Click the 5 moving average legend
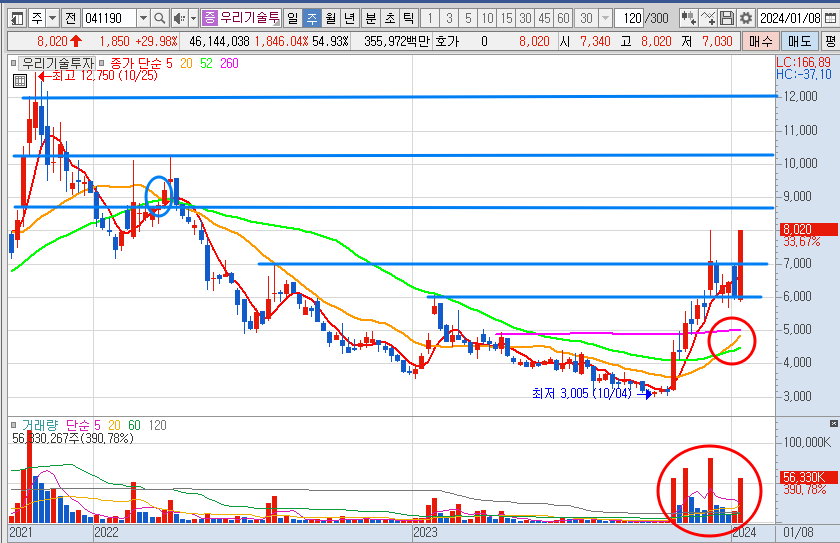Image resolution: width=840 pixels, height=543 pixels. point(169,63)
